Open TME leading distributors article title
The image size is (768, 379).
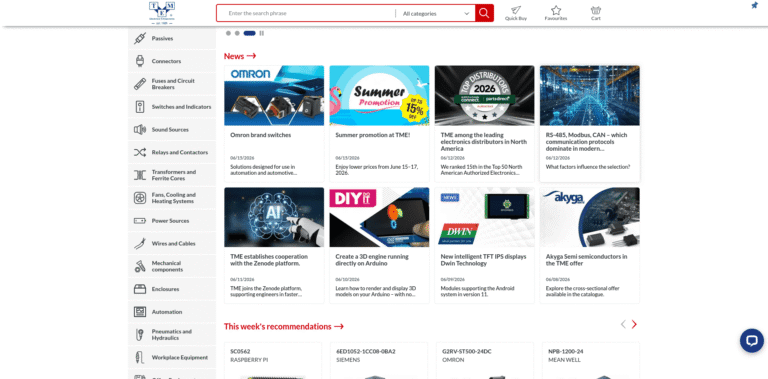484,142
